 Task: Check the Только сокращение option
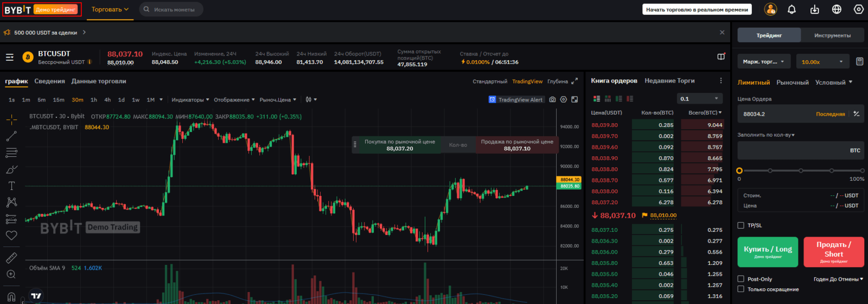[x=741, y=289]
